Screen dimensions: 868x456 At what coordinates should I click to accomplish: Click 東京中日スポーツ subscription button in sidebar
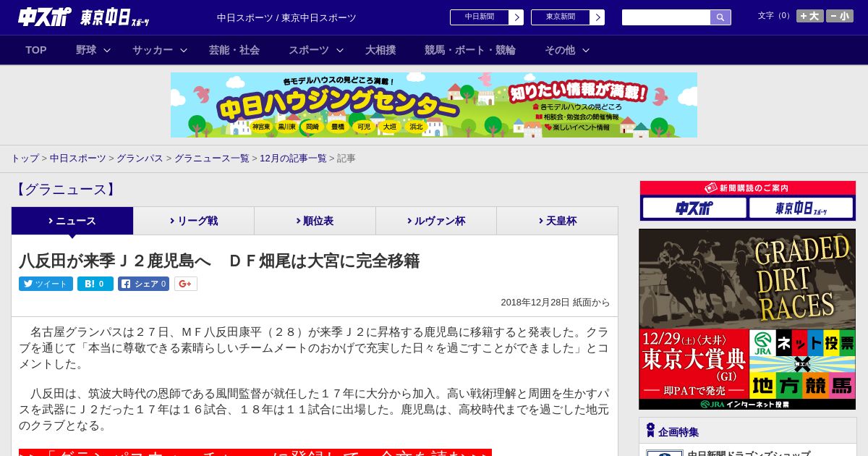click(801, 208)
